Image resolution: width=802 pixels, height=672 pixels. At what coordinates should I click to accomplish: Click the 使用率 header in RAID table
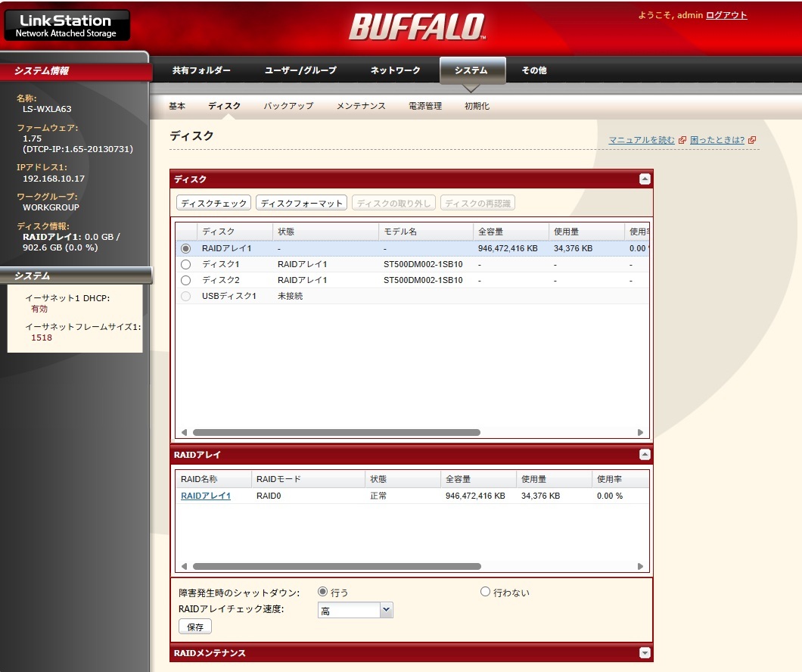620,479
